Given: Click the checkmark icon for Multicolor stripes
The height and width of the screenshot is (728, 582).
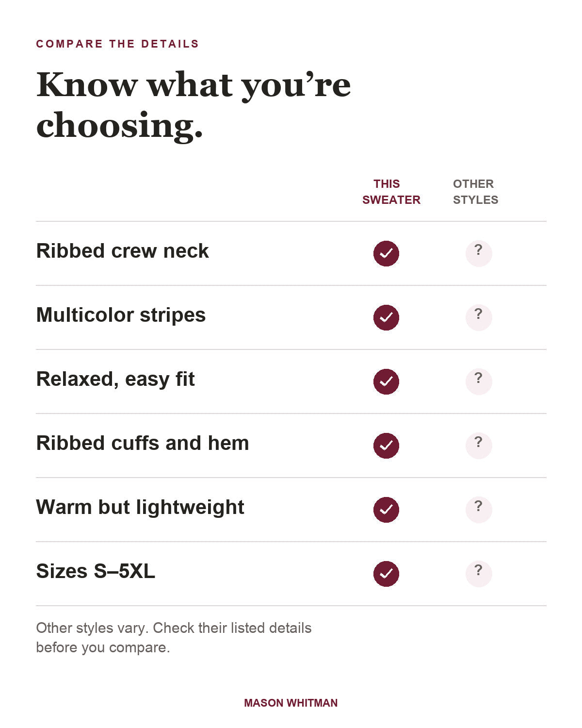Looking at the screenshot, I should [386, 317].
